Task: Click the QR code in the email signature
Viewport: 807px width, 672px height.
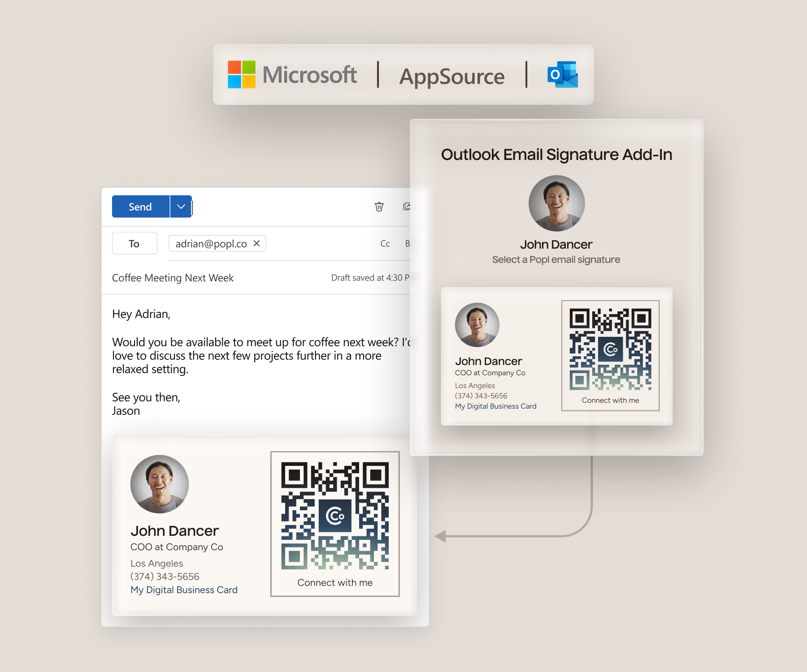Action: (x=335, y=516)
